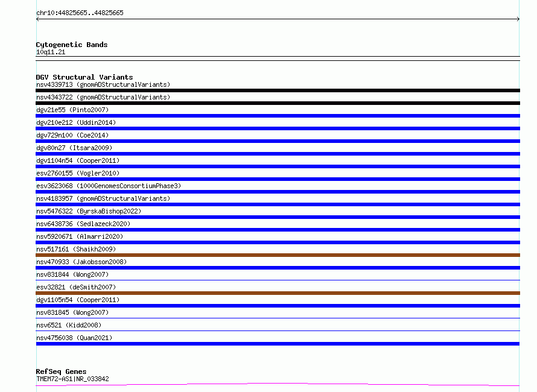Click the DGV Structural Variants heading

84,77
